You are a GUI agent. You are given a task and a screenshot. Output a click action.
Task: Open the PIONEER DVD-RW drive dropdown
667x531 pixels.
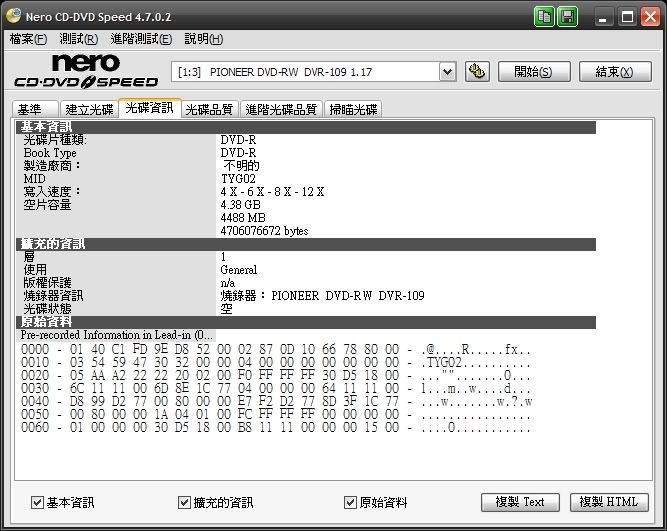(x=447, y=71)
